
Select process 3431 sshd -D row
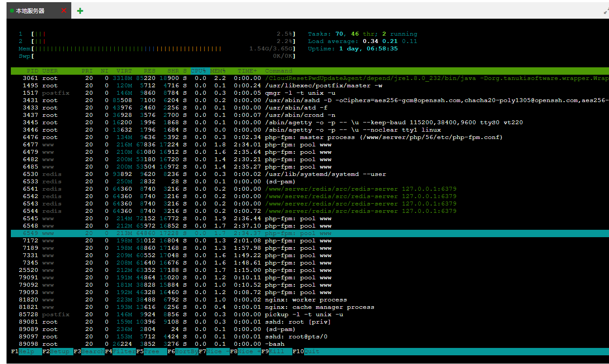point(310,100)
